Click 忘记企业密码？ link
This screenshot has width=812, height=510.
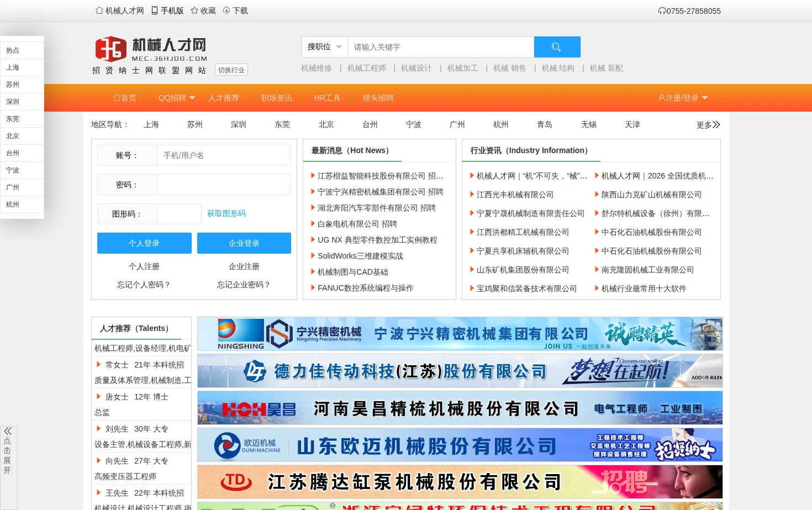(244, 285)
